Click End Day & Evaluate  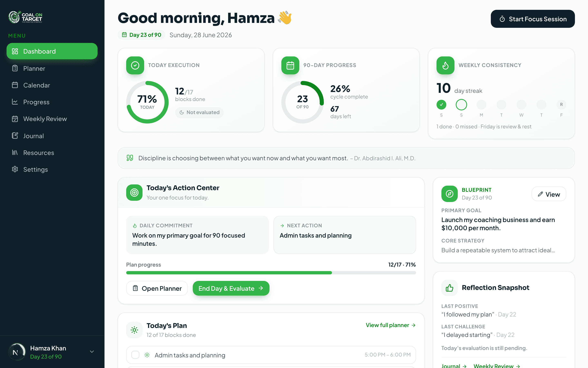231,288
